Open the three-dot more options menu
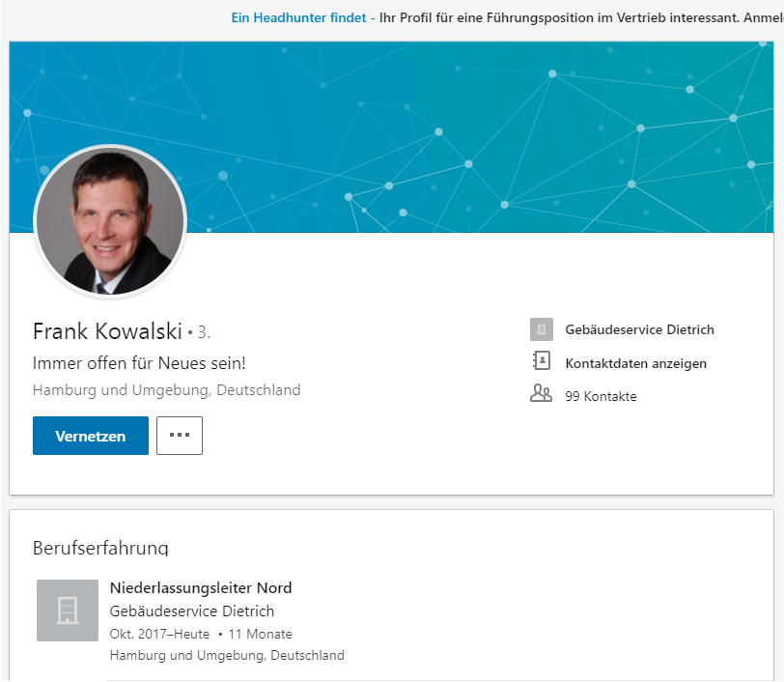784x682 pixels. point(180,436)
